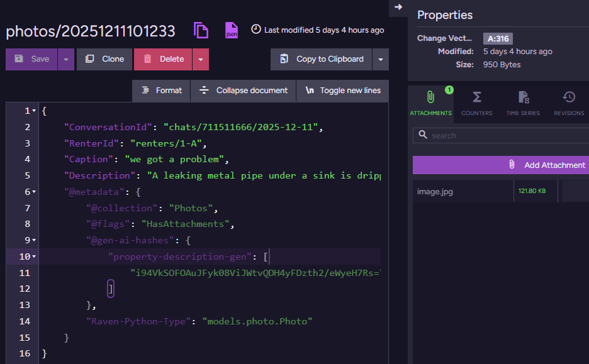Image resolution: width=589 pixels, height=364 pixels.
Task: Open the Time Series icon
Action: pos(523,97)
